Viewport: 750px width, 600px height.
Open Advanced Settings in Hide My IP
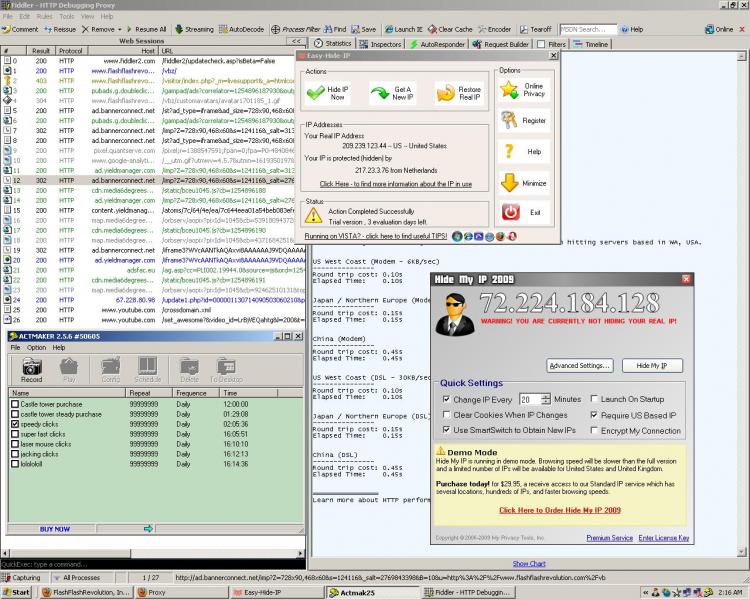[580, 366]
